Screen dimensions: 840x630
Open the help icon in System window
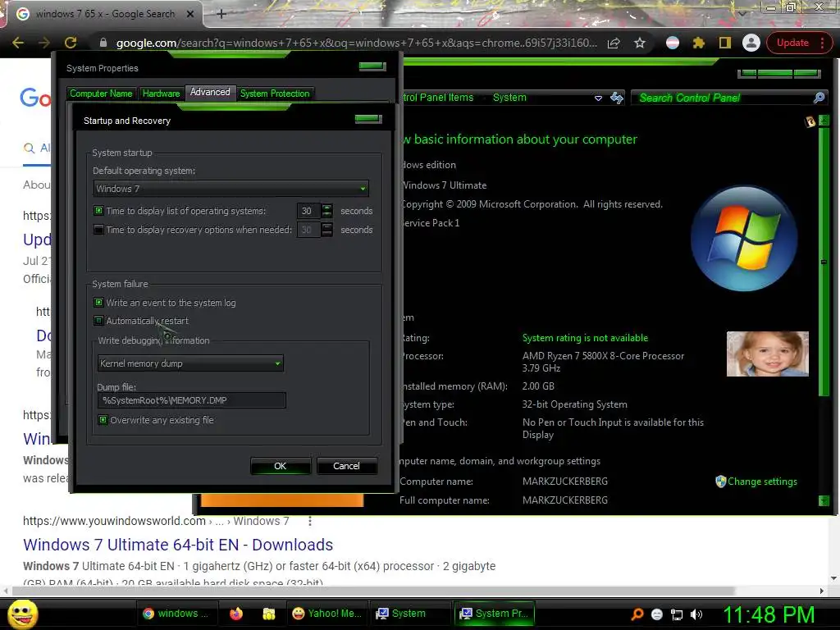click(x=810, y=121)
